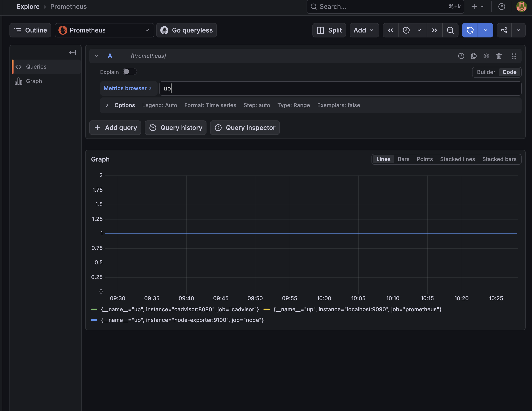Select Graph in the outline panel
This screenshot has height=411, width=532.
coord(46,81)
